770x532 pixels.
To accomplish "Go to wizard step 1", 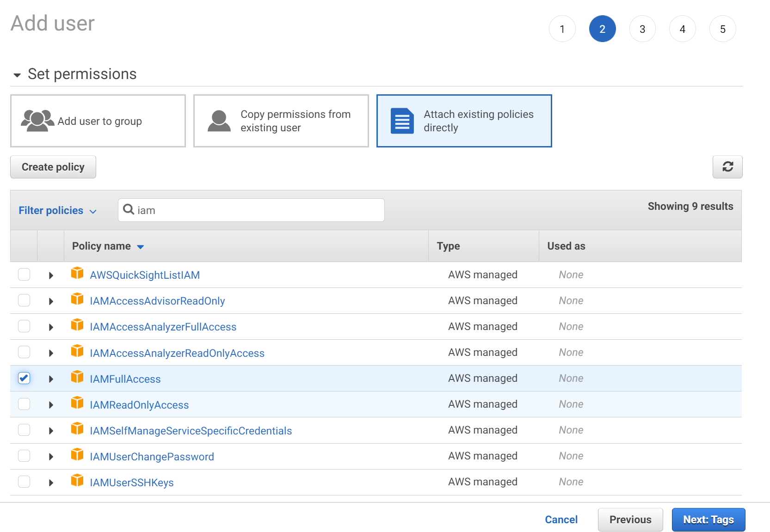I will (562, 29).
